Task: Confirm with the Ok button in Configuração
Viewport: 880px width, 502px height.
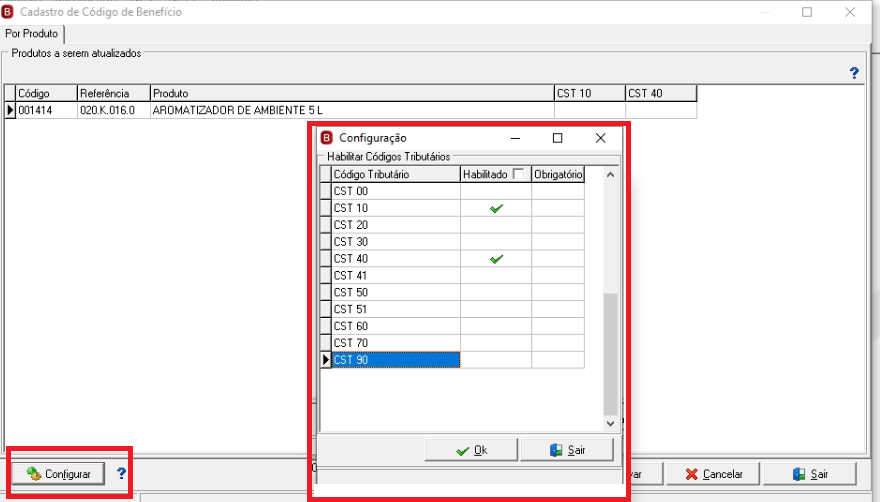Action: coord(471,450)
